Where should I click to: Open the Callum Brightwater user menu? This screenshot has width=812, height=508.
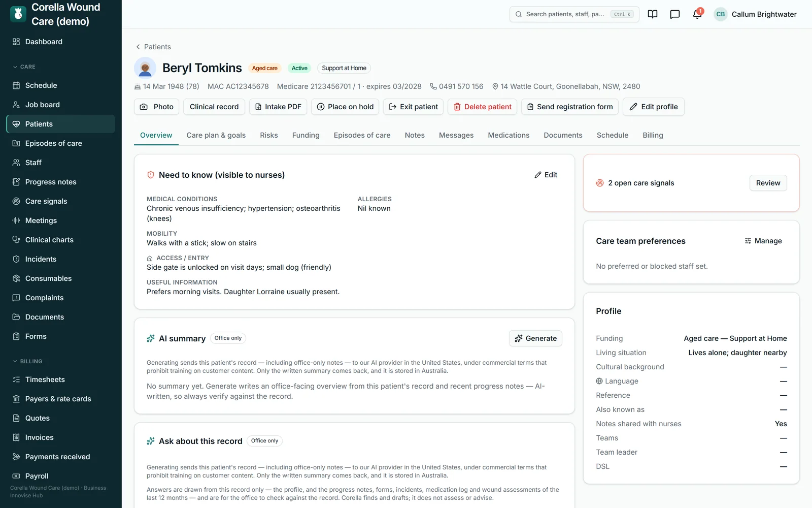755,14
